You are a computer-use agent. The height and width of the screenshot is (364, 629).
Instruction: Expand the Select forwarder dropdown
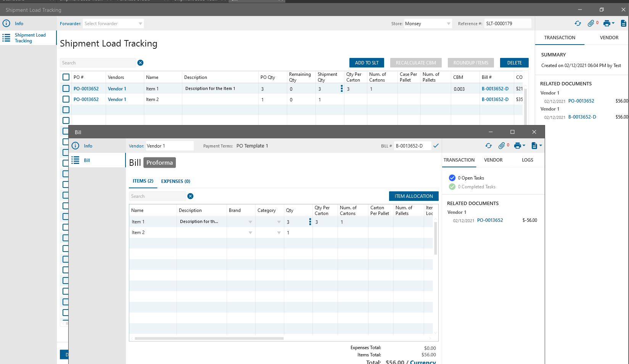pos(140,24)
